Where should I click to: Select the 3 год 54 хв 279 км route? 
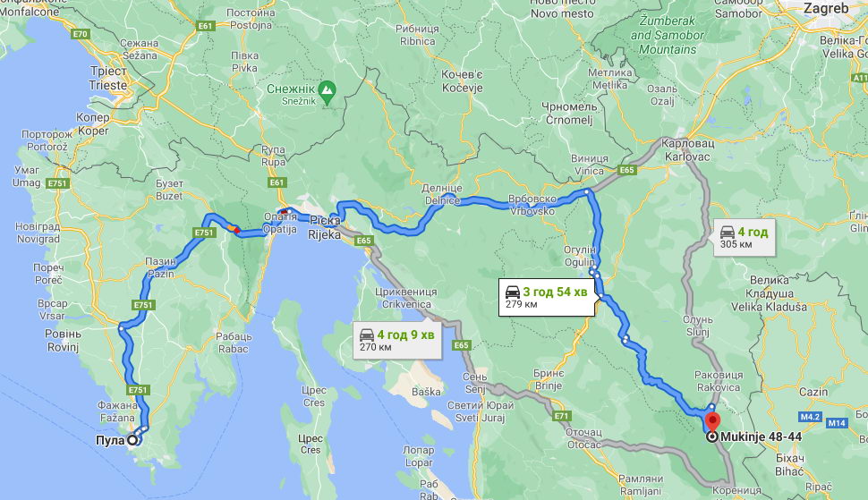pos(547,297)
